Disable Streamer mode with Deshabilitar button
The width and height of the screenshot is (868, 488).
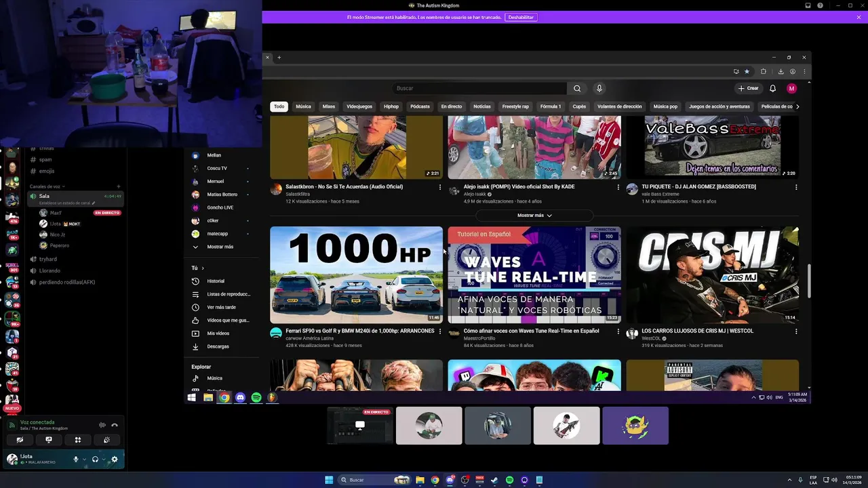point(521,17)
